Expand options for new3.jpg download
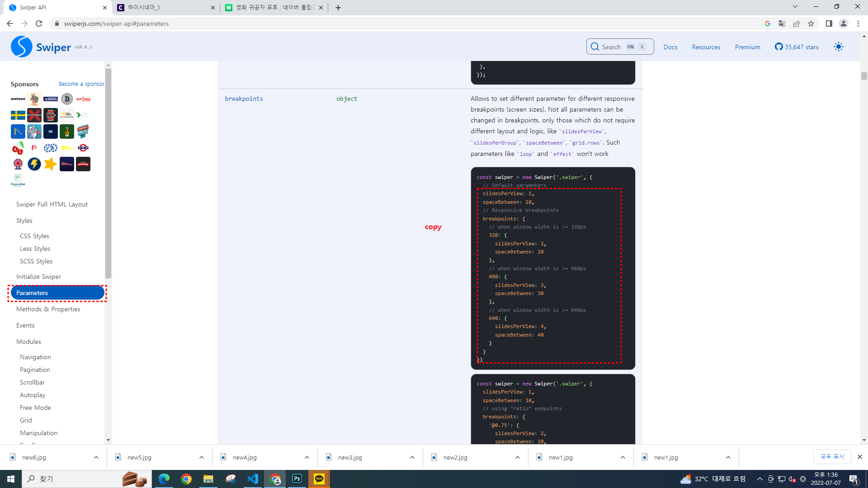The width and height of the screenshot is (868, 488). (412, 457)
